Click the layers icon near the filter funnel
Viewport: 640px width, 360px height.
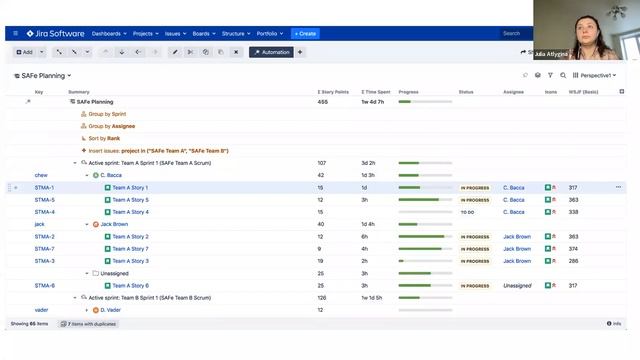point(538,76)
